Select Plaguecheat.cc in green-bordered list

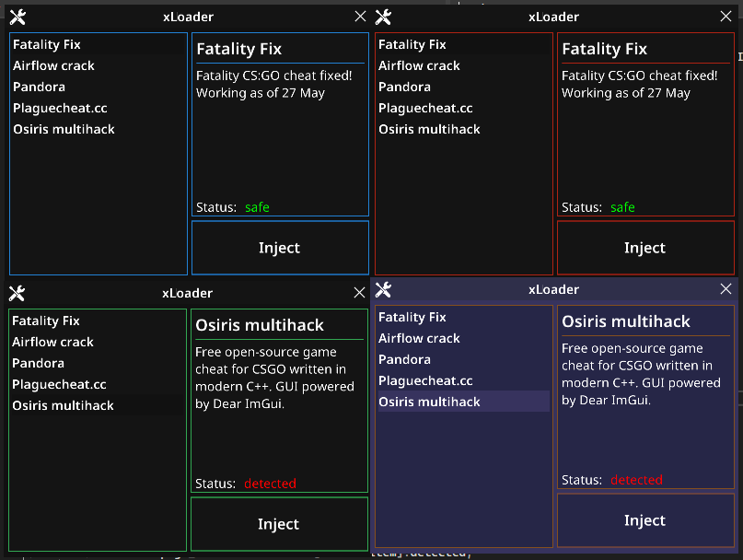pyautogui.click(x=97, y=385)
